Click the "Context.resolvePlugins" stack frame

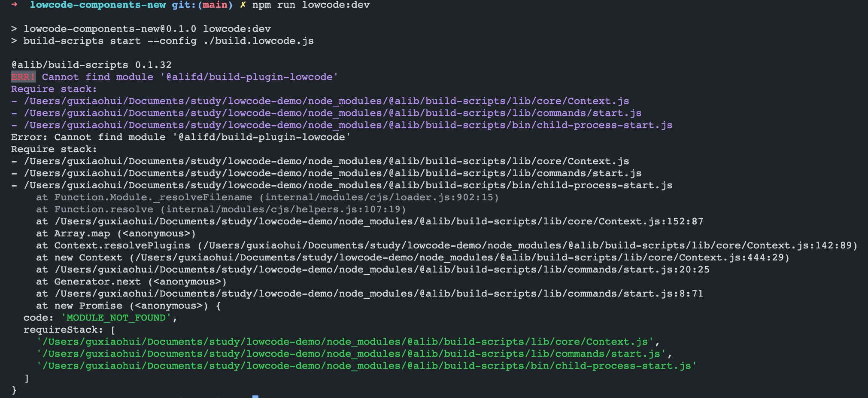point(447,245)
